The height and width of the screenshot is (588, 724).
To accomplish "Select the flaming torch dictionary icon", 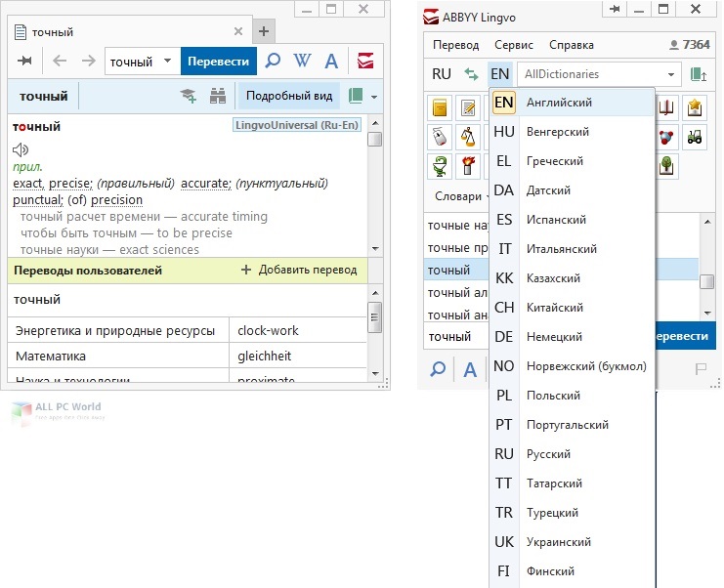I will (468, 166).
